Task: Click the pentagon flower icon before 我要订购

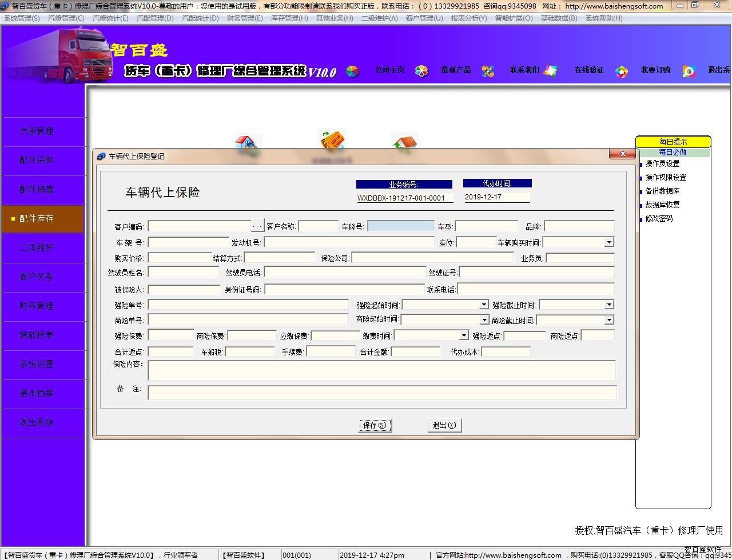Action: click(x=622, y=71)
